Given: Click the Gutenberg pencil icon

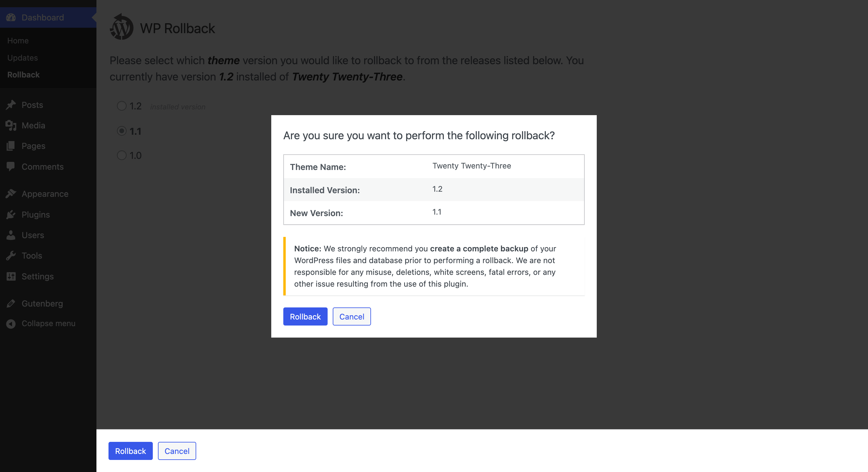Looking at the screenshot, I should click(x=11, y=303).
